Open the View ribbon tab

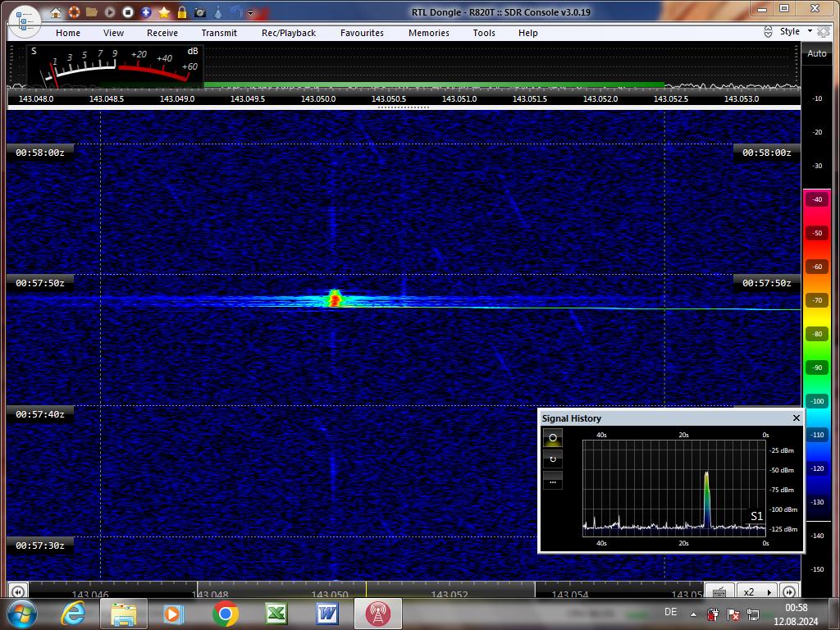[x=113, y=33]
